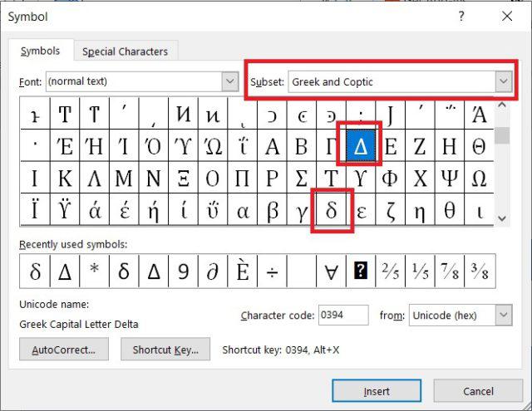Screen dimensions: 532x411
Task: Click the Greek Capital Letter Delta Unicode name text
Action: (x=79, y=325)
